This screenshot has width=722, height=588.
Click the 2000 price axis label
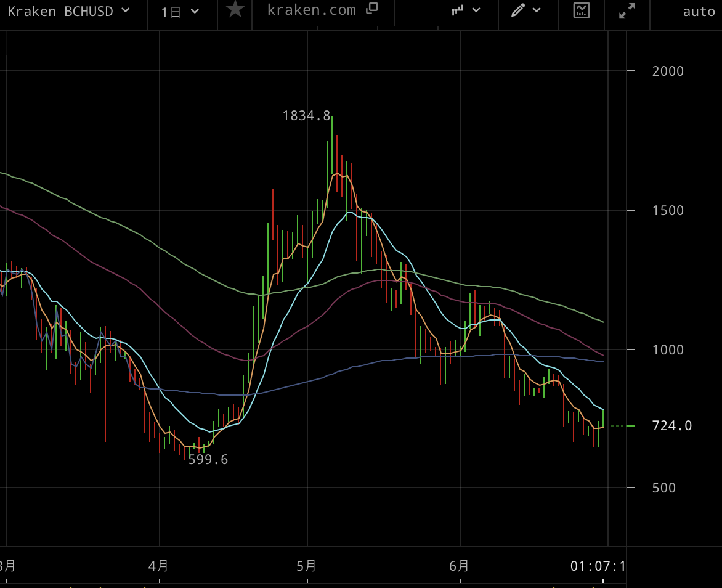tap(668, 71)
